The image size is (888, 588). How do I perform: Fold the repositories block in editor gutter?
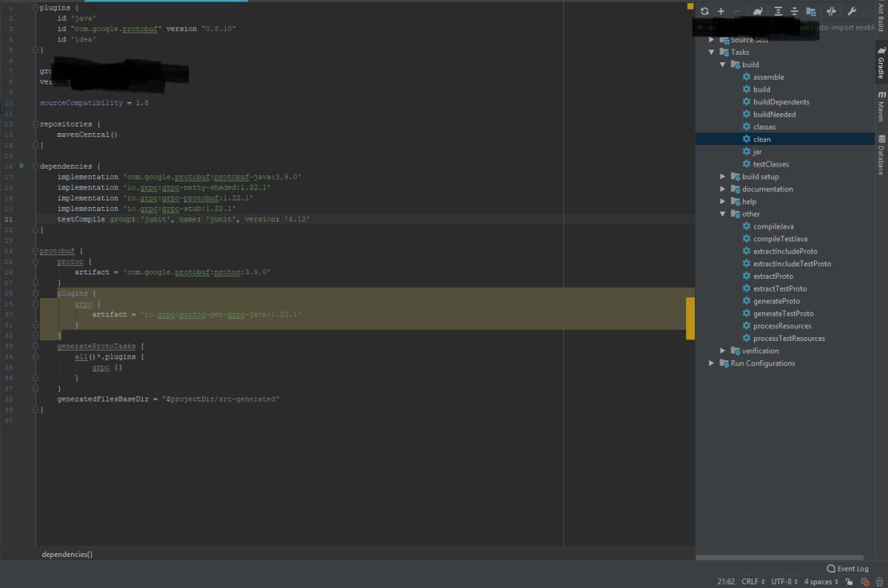tap(35, 124)
